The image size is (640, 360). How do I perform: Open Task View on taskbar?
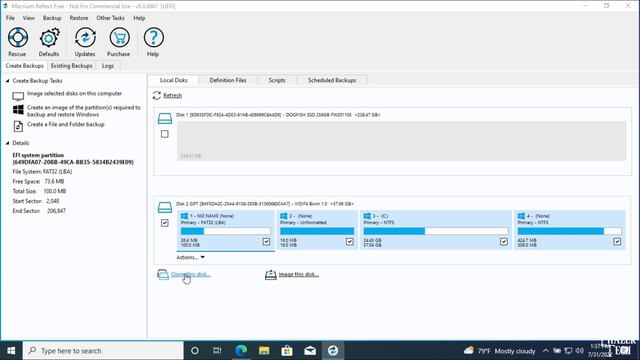217,351
